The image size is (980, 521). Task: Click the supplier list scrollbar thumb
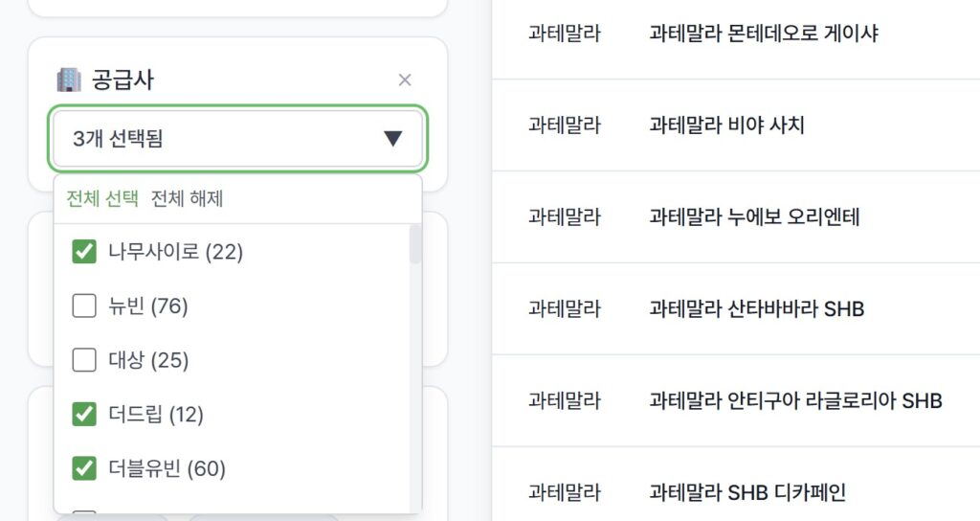click(415, 244)
